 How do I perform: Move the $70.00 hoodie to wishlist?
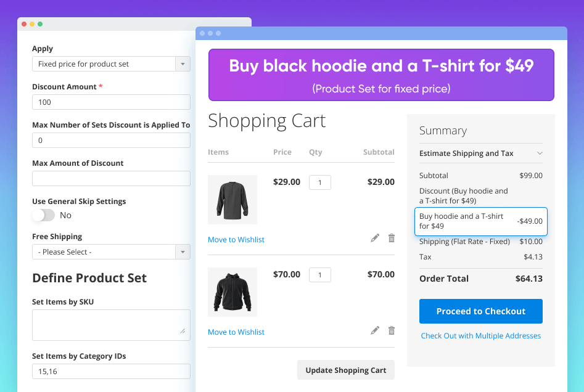click(236, 332)
